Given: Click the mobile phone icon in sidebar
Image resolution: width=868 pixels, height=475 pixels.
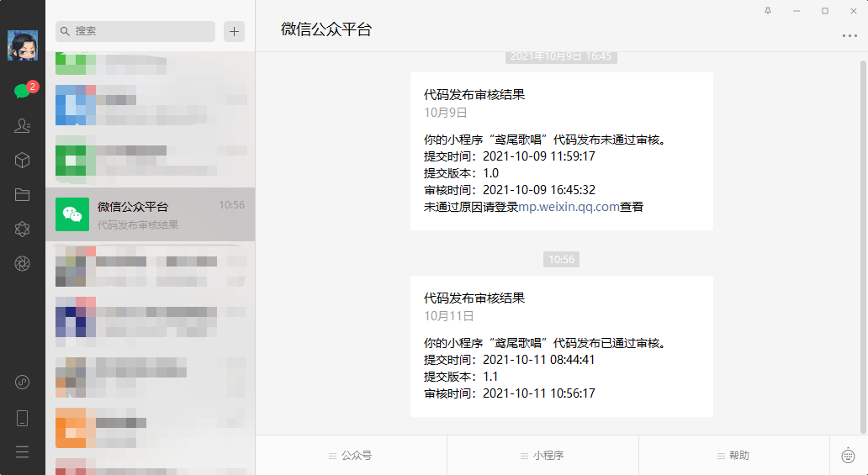Looking at the screenshot, I should click(x=22, y=418).
